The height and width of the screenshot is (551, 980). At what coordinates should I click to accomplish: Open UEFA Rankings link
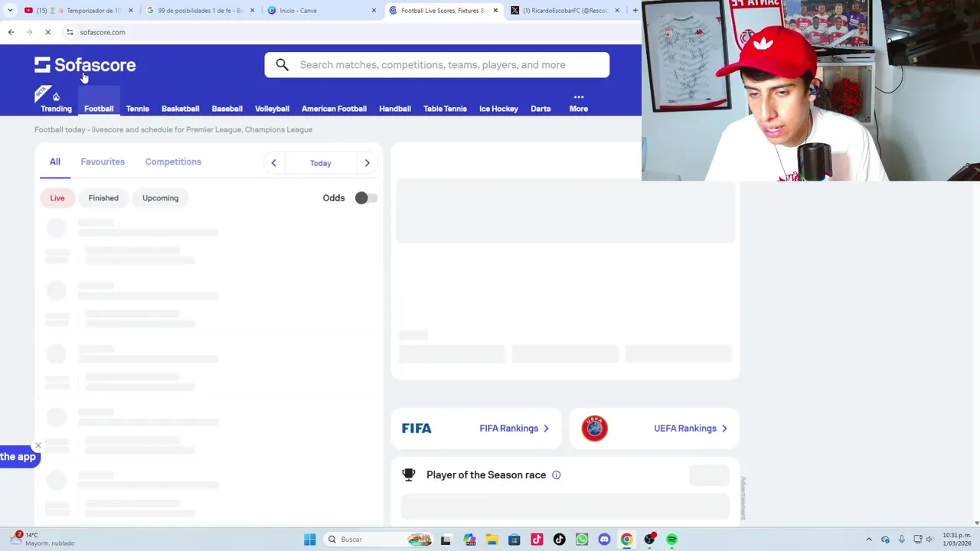691,429
